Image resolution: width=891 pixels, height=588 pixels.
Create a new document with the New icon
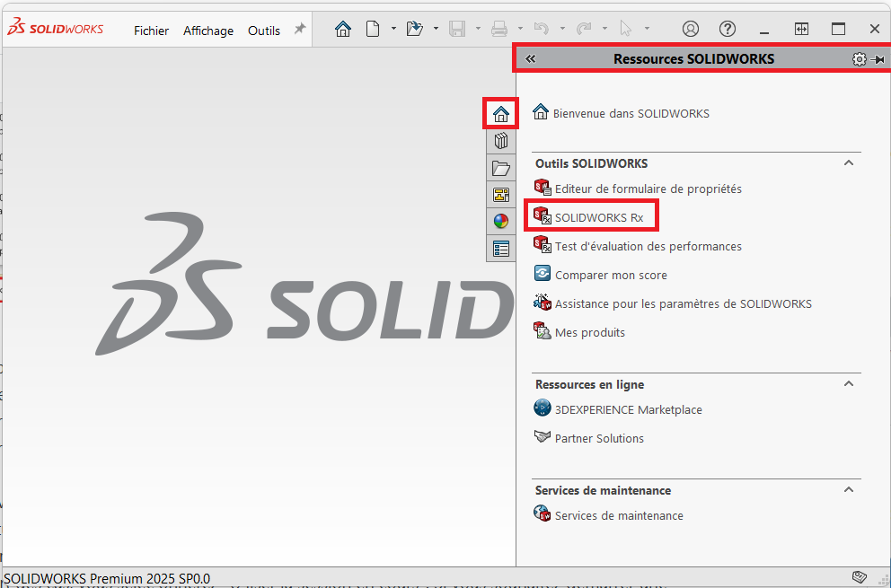pyautogui.click(x=373, y=29)
